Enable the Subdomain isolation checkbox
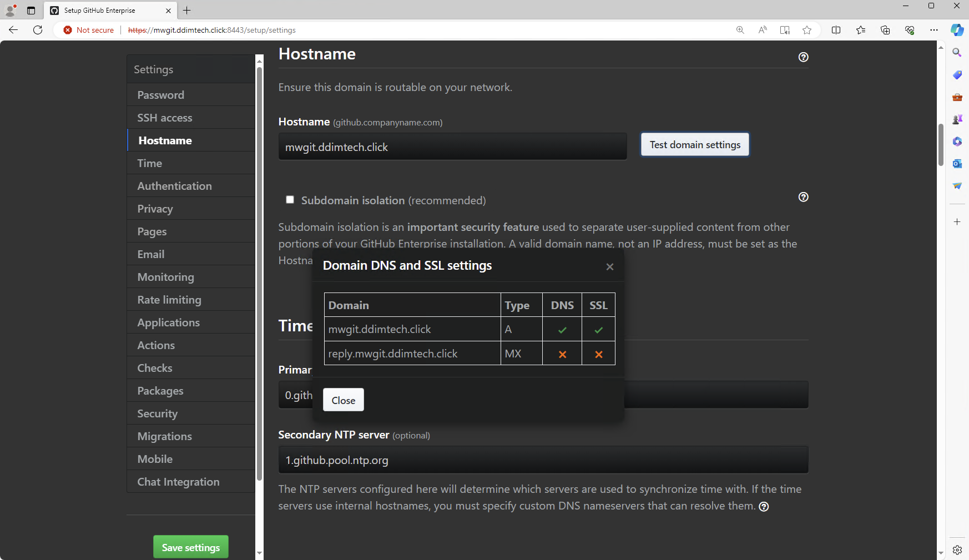The height and width of the screenshot is (560, 969). click(290, 200)
